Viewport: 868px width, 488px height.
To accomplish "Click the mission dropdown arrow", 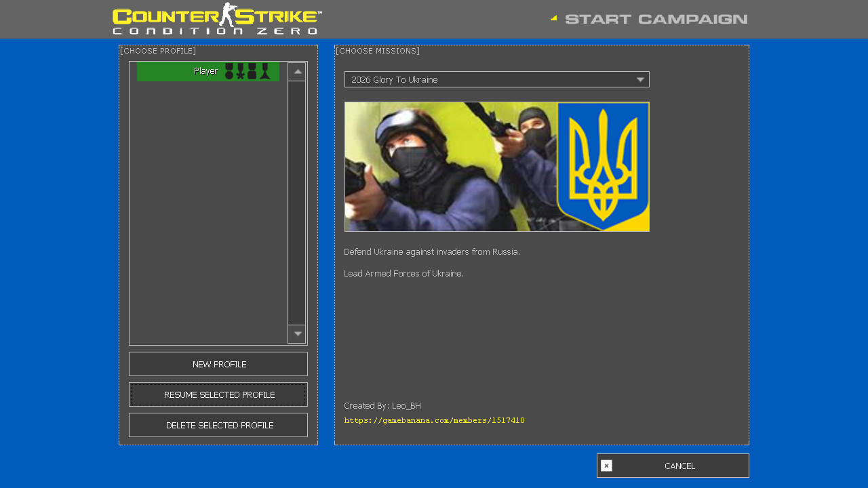I will pyautogui.click(x=640, y=79).
